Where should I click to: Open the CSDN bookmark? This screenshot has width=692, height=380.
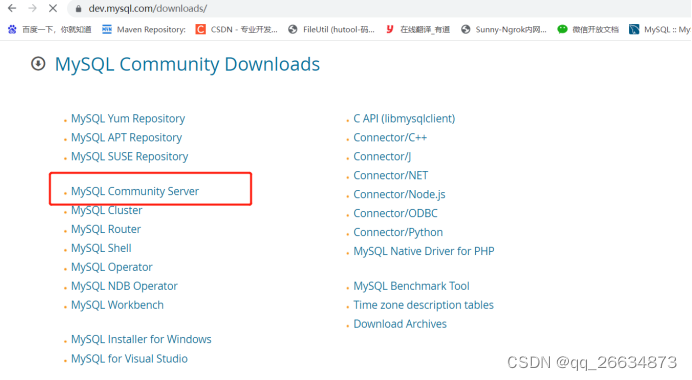click(237, 30)
